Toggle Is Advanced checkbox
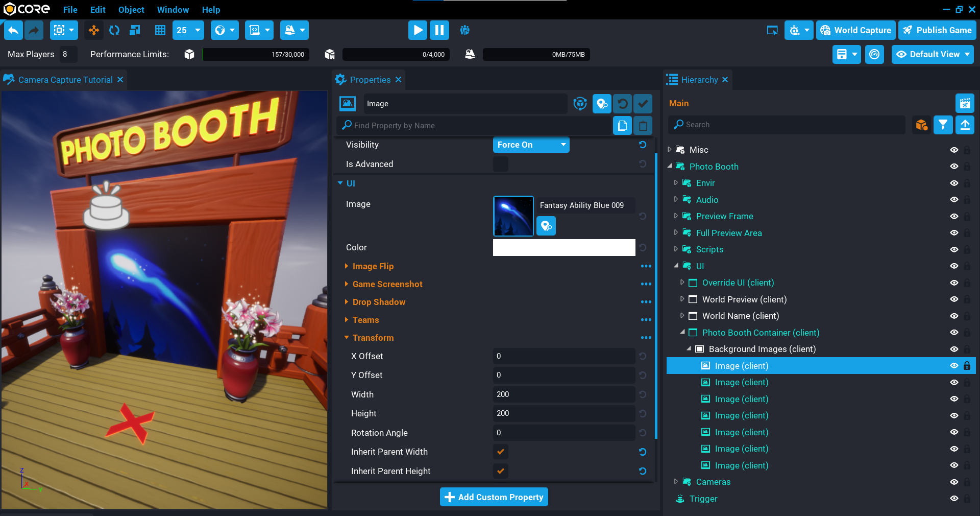The height and width of the screenshot is (516, 980). (500, 164)
